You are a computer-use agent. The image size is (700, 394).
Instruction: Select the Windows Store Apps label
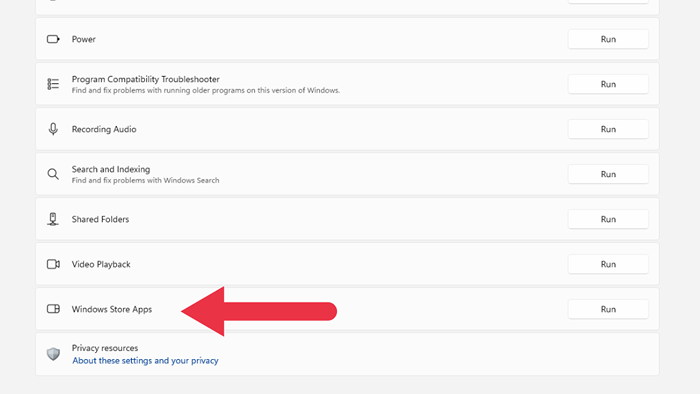(112, 309)
